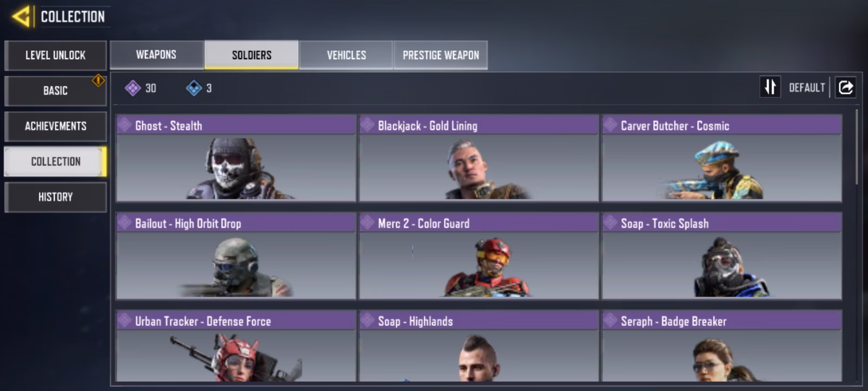
Task: Click the purple epic rarity diamond icon
Action: (133, 88)
